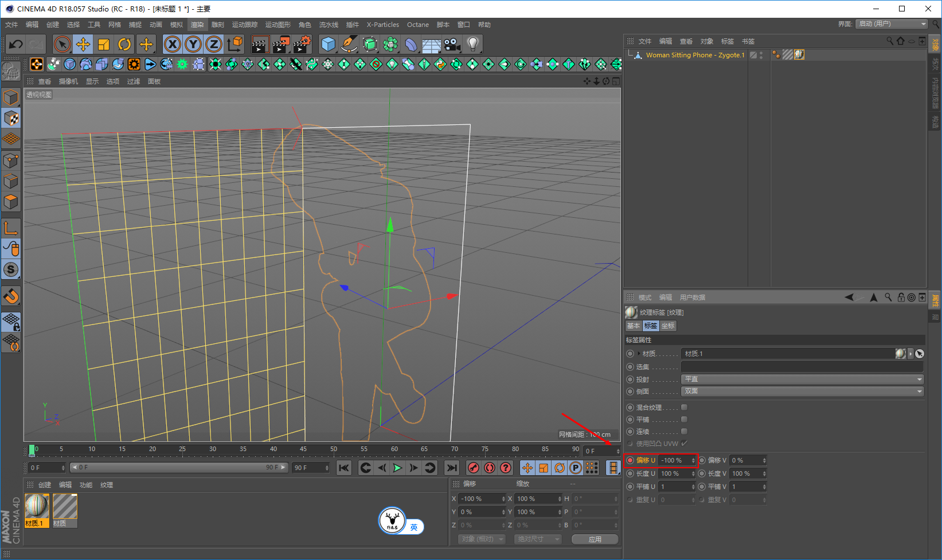The height and width of the screenshot is (560, 942).
Task: Enable the 平铺 checkbox
Action: coord(684,420)
